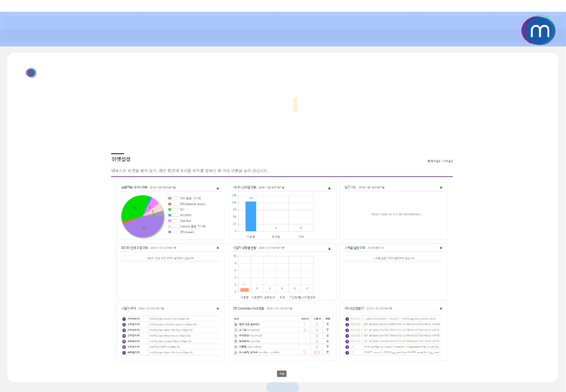The image size is (566, 392).
Task: Click the red up arrow for 현재 세션 접속자수
Action: [328, 324]
